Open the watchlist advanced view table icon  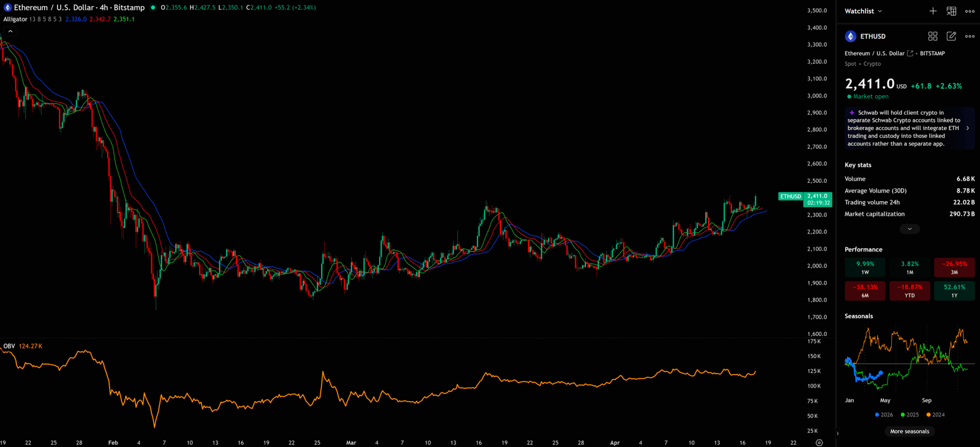pos(951,11)
